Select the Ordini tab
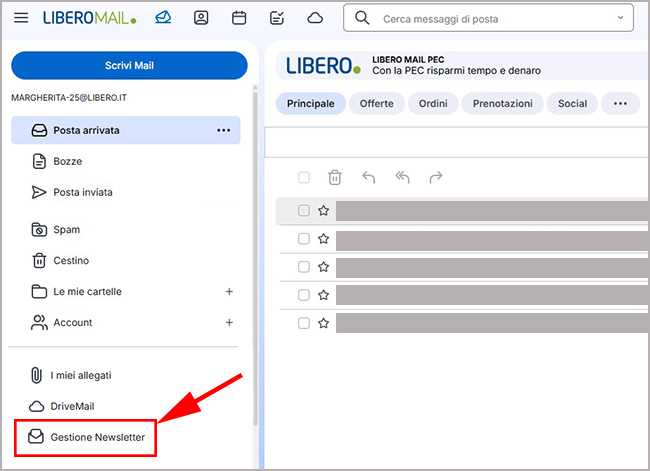650x471 pixels. point(433,103)
